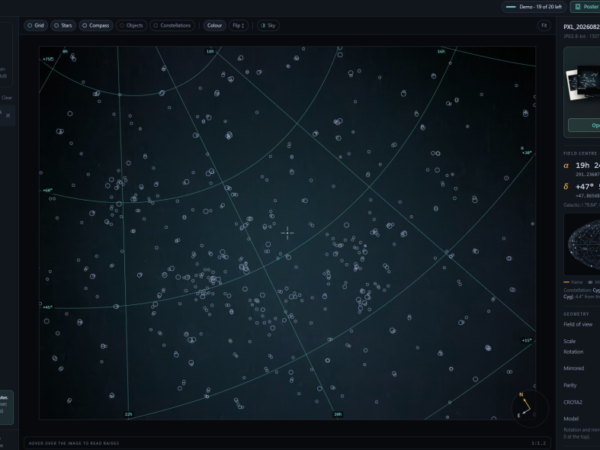Click the Demo 19 of 20 left indicator
600x450 pixels.
click(534, 7)
